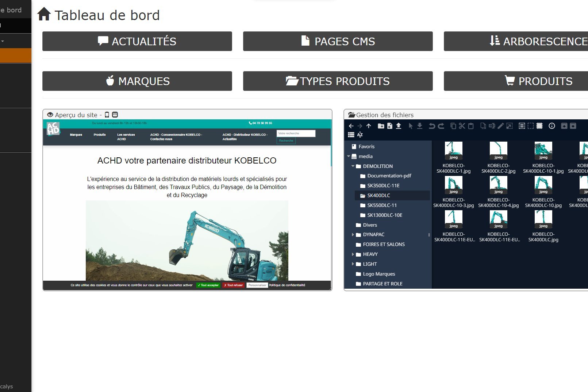This screenshot has width=588, height=392.
Task: Collapse the media root folder
Action: pos(349,156)
